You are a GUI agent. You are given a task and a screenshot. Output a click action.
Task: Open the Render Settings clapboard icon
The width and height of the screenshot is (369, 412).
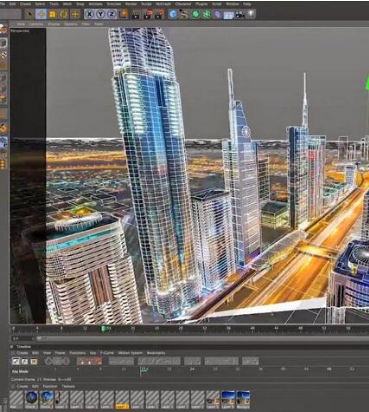tap(159, 14)
